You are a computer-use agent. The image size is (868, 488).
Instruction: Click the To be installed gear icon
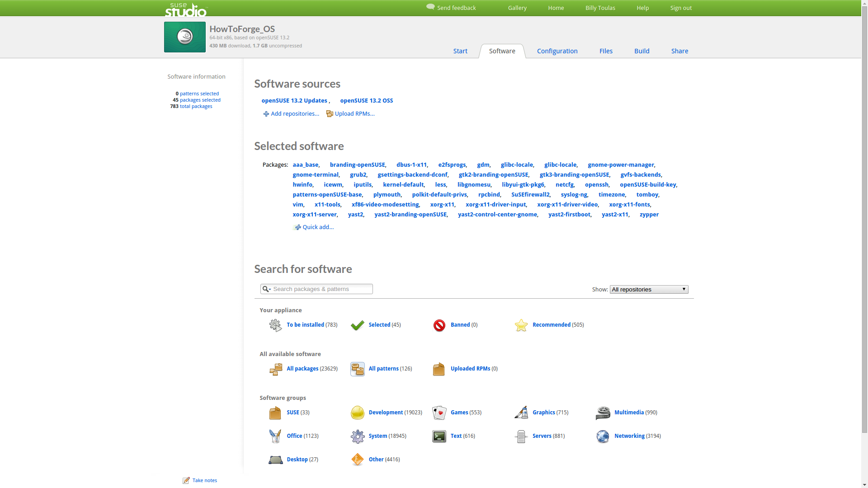(275, 325)
